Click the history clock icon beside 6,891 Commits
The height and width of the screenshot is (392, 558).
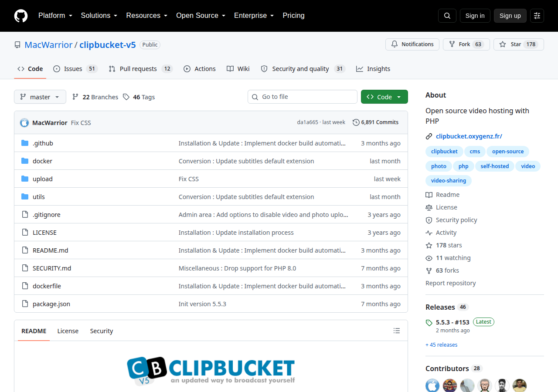[x=356, y=122]
